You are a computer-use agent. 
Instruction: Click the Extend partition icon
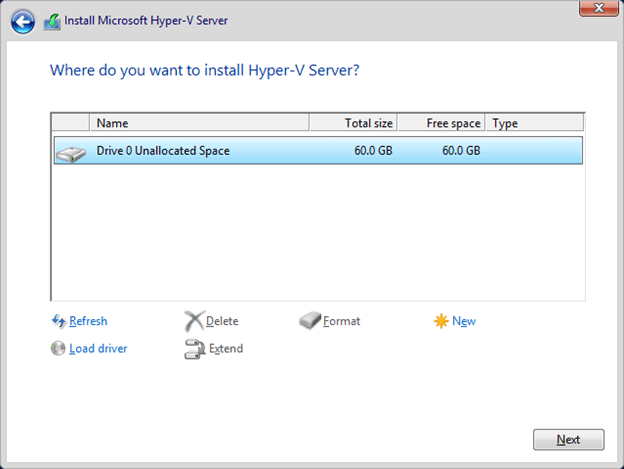click(x=194, y=349)
